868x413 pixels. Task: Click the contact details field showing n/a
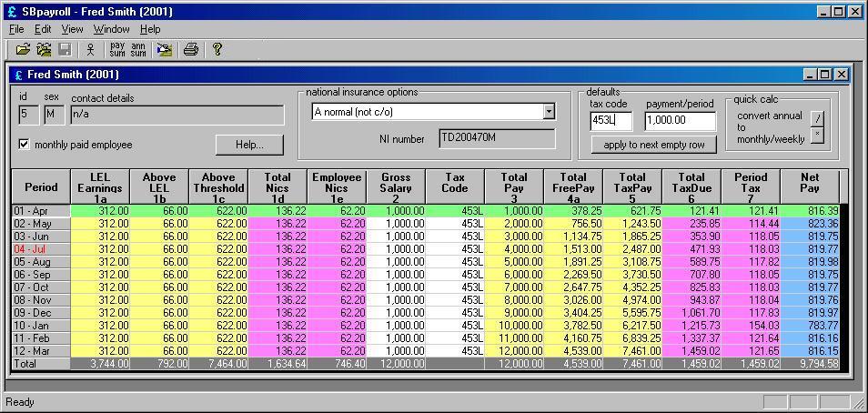(x=177, y=116)
